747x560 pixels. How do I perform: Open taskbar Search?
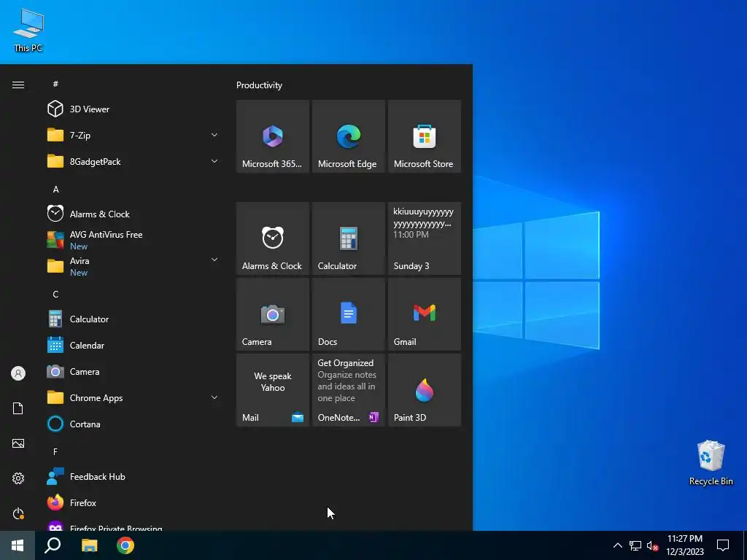pos(53,545)
